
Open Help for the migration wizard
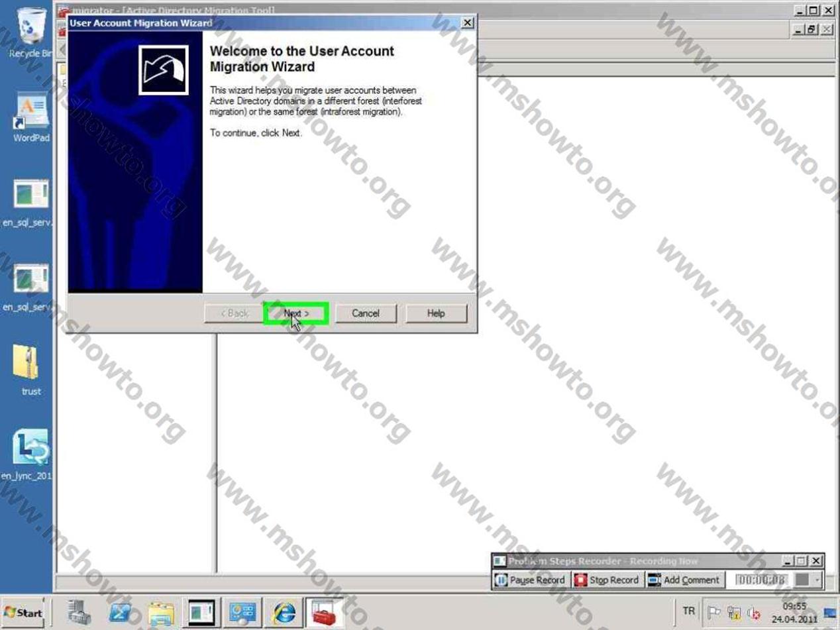[436, 313]
